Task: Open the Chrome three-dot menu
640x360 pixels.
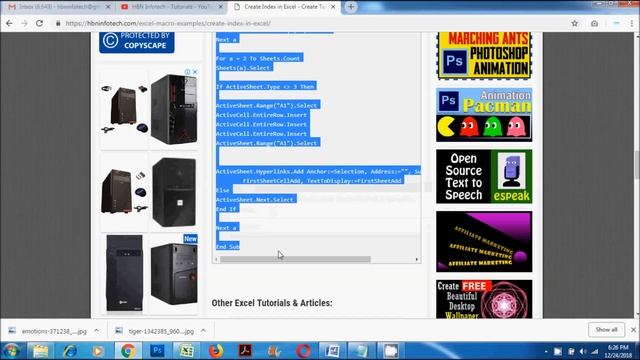Action: 632,23
